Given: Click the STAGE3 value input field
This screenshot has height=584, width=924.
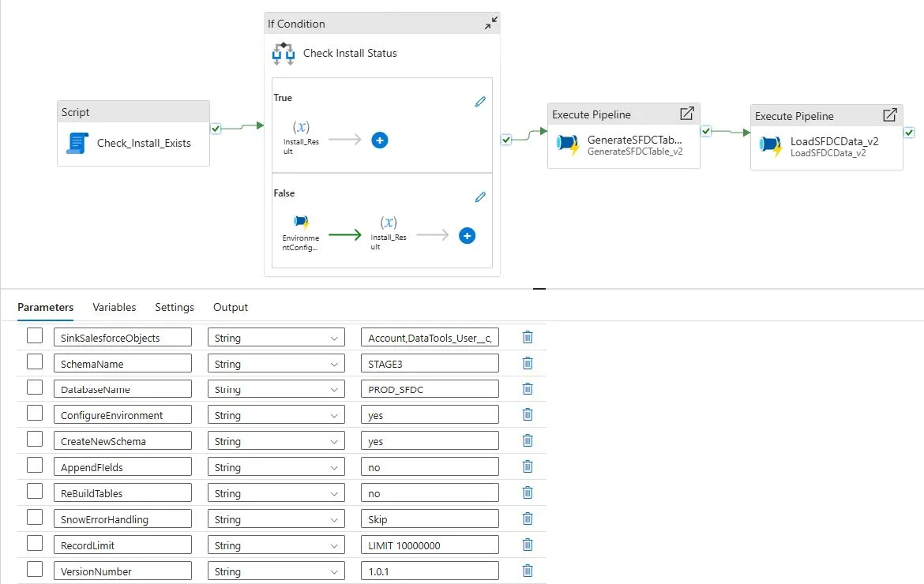Looking at the screenshot, I should [429, 362].
